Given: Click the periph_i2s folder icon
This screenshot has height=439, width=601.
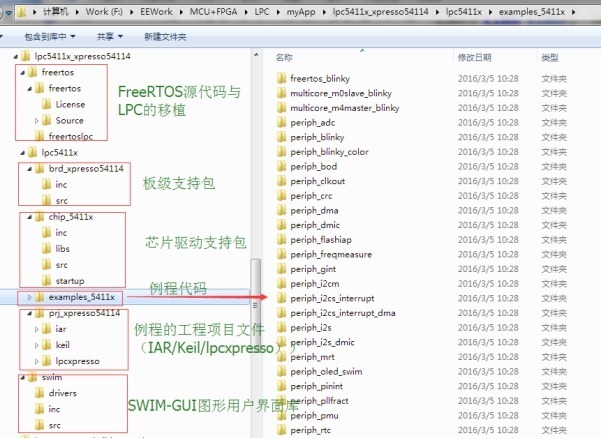Looking at the screenshot, I should [x=281, y=327].
